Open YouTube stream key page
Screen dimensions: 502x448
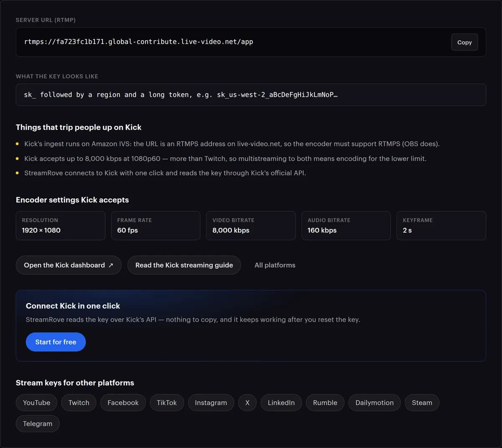[36, 403]
